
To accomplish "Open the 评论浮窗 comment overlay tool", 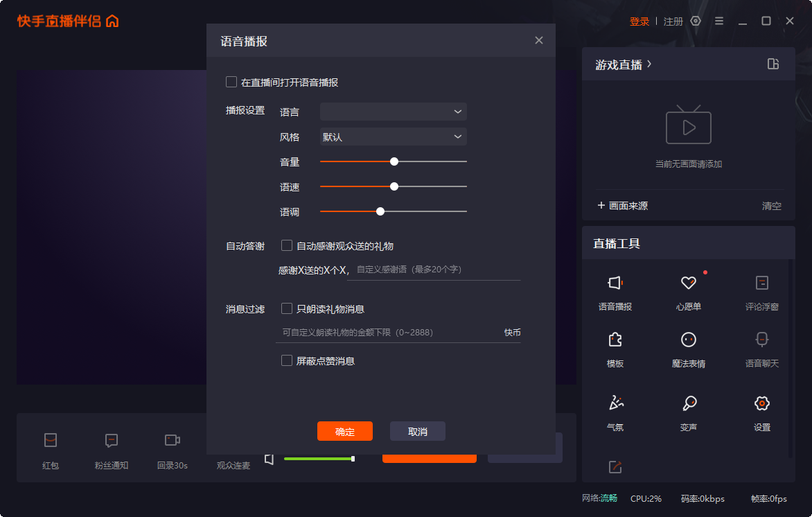I will coord(761,291).
